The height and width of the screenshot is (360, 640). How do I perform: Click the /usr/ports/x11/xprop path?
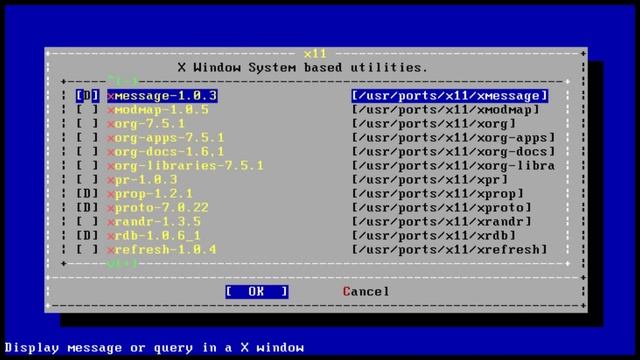[438, 194]
